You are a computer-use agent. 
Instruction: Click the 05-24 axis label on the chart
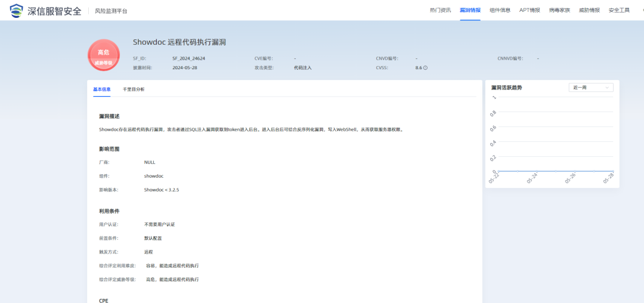531,179
